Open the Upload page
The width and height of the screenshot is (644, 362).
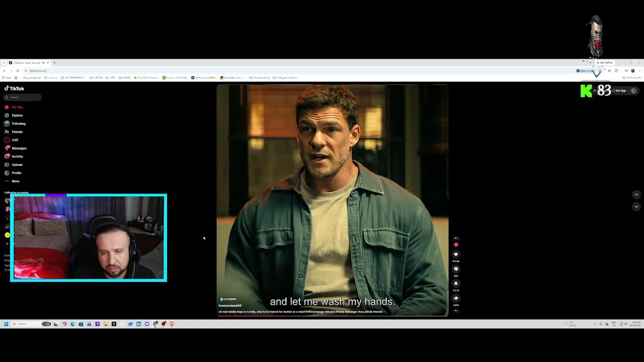14,164
